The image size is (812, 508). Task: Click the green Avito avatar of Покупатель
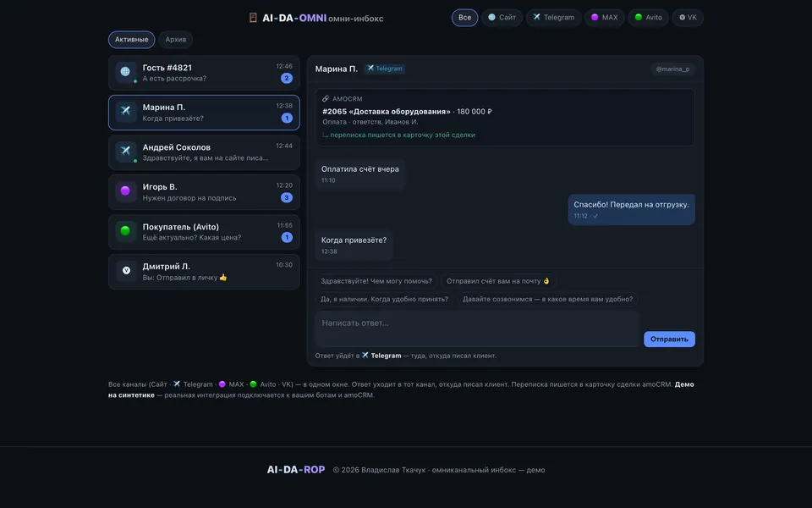(x=126, y=231)
